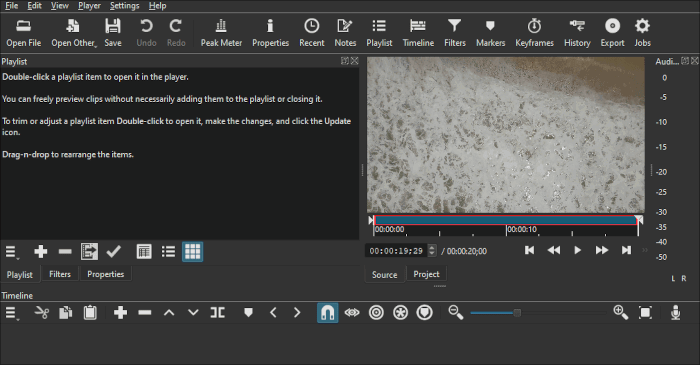Expand the timeline hamburger menu

click(12, 313)
